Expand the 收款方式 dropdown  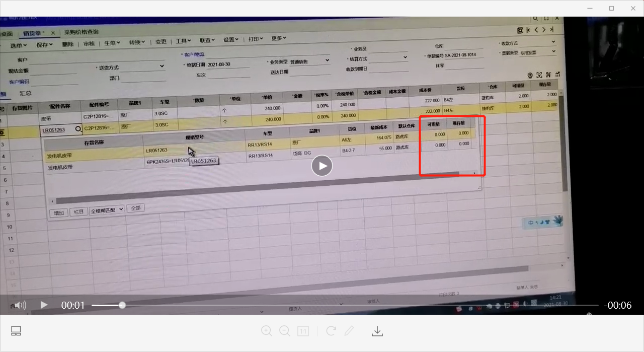[x=553, y=42]
